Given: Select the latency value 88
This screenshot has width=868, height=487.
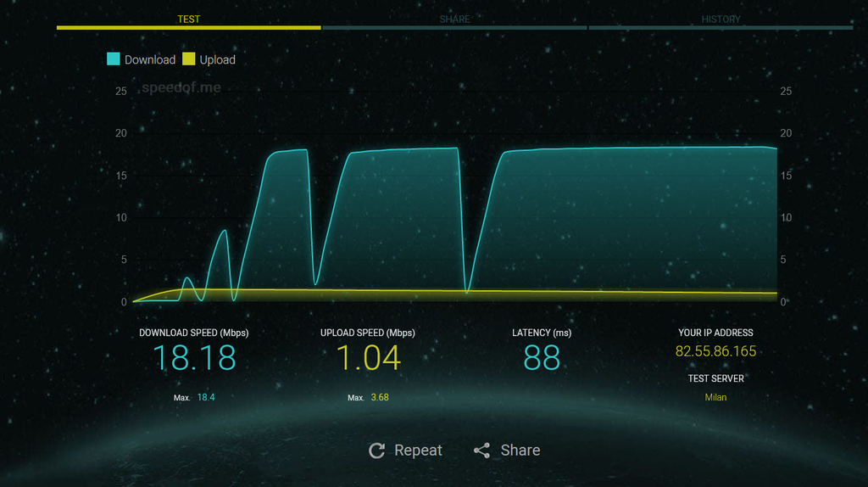Looking at the screenshot, I should [x=542, y=358].
